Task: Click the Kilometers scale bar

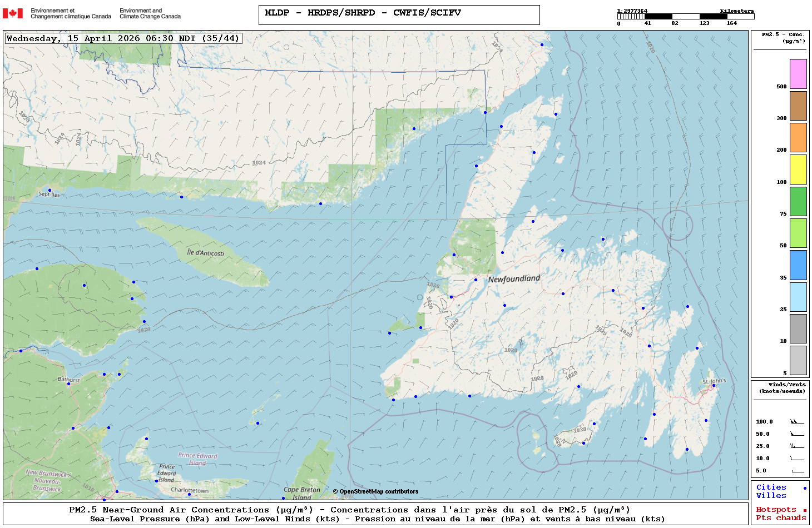Action: [x=685, y=17]
